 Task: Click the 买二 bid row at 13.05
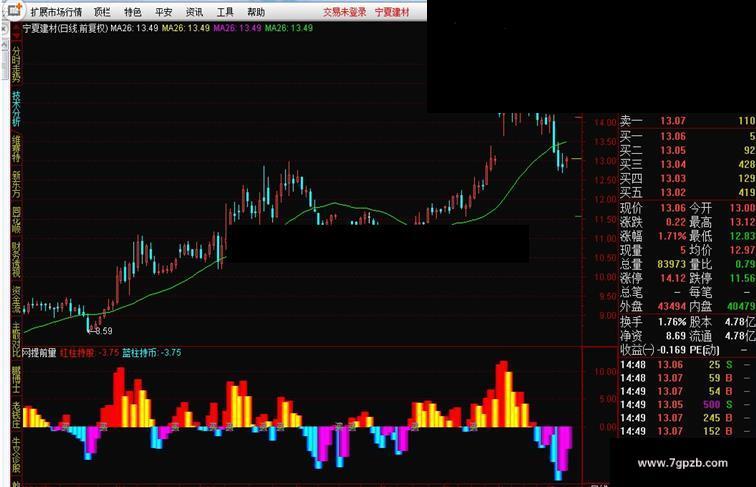[x=688, y=150]
